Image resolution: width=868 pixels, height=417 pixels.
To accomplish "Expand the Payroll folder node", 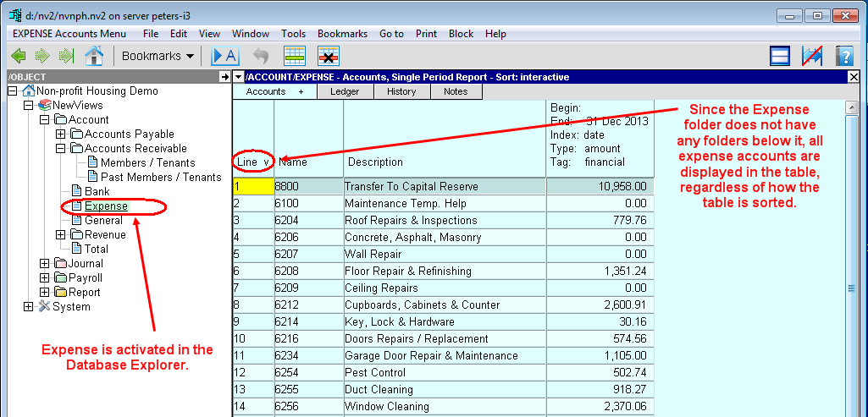I will [x=44, y=277].
